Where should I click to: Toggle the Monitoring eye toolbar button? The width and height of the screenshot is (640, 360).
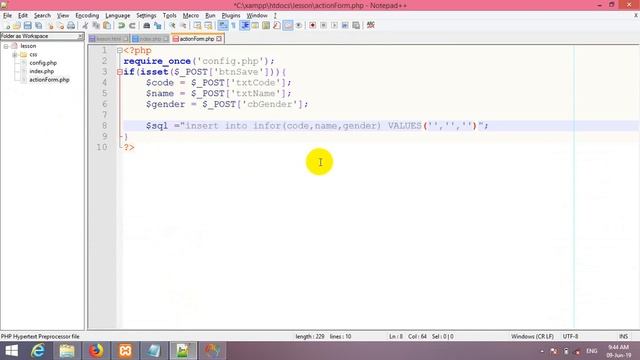pyautogui.click(x=299, y=25)
